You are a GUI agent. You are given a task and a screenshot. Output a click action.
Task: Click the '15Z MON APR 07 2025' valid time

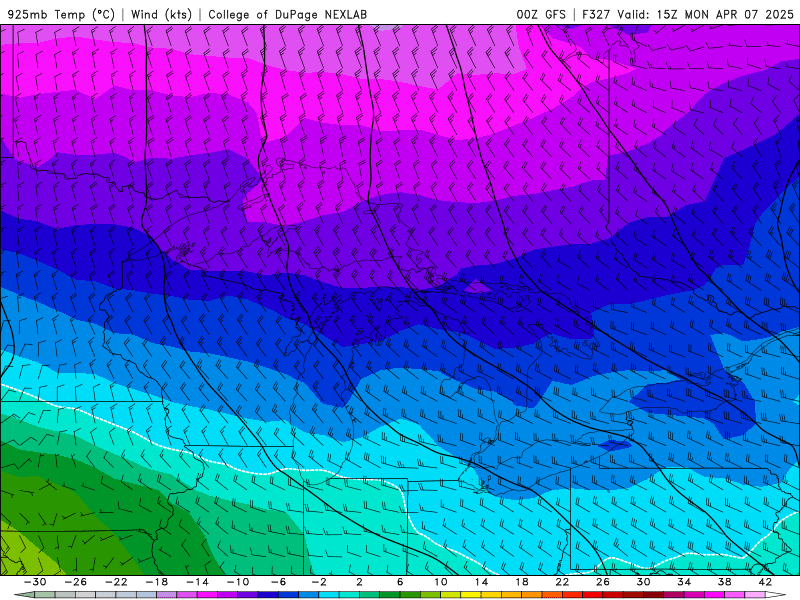tap(724, 15)
